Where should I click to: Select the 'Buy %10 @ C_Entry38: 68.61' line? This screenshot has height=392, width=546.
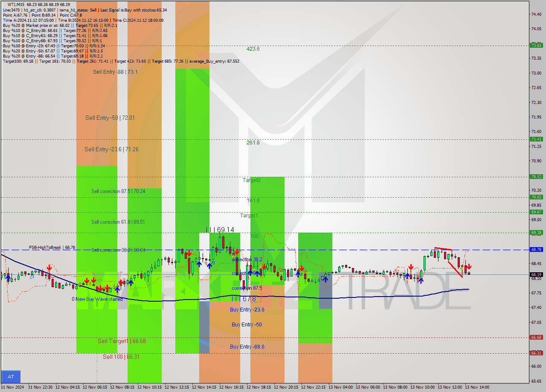tap(55, 30)
